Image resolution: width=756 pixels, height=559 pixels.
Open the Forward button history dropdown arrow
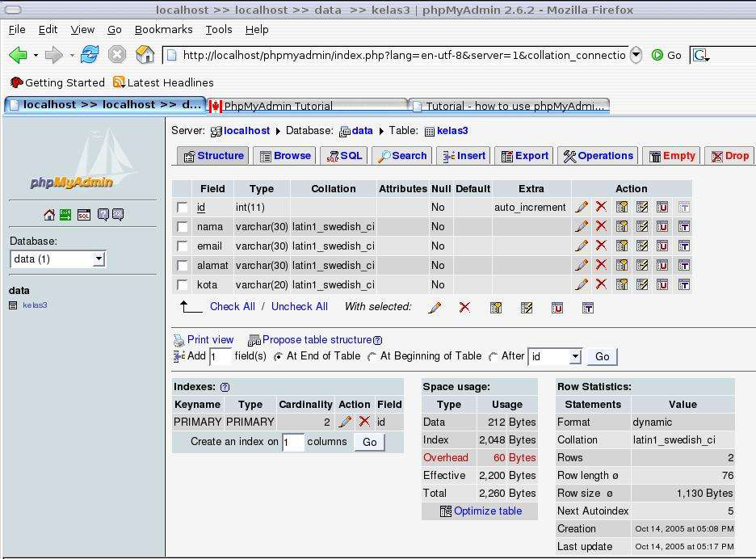[72, 56]
